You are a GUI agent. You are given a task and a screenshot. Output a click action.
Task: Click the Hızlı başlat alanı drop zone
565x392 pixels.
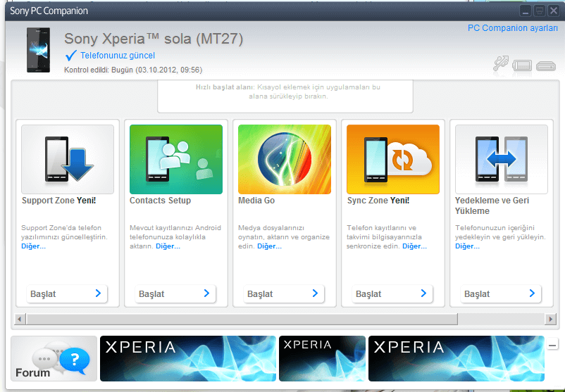(x=285, y=96)
